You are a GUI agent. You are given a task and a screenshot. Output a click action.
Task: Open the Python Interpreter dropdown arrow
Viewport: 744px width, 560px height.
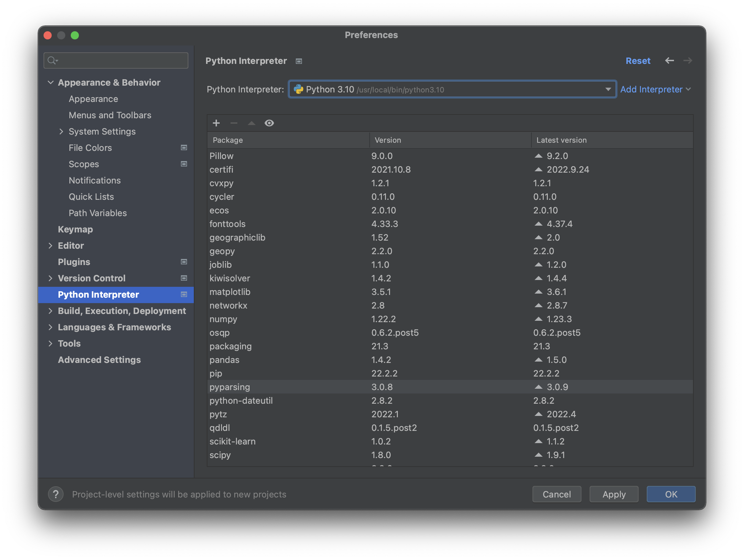pos(608,89)
